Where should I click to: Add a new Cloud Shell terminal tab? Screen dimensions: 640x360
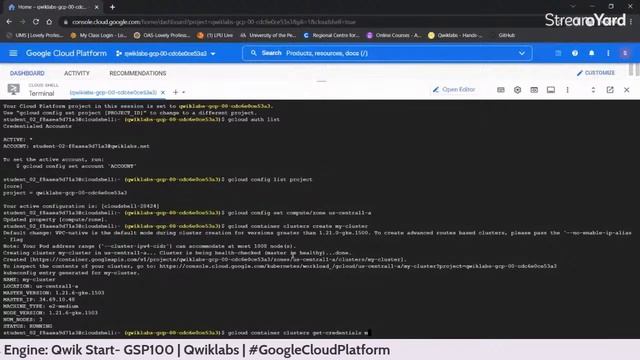click(x=176, y=92)
